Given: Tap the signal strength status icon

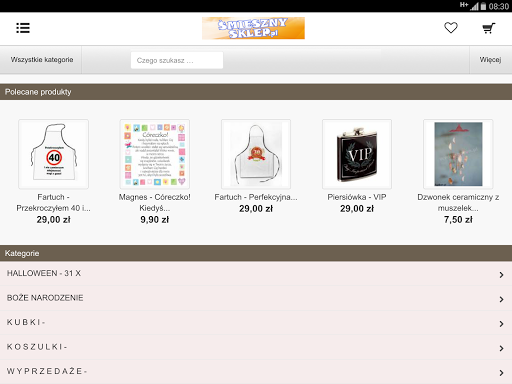Looking at the screenshot, I should 474,6.
